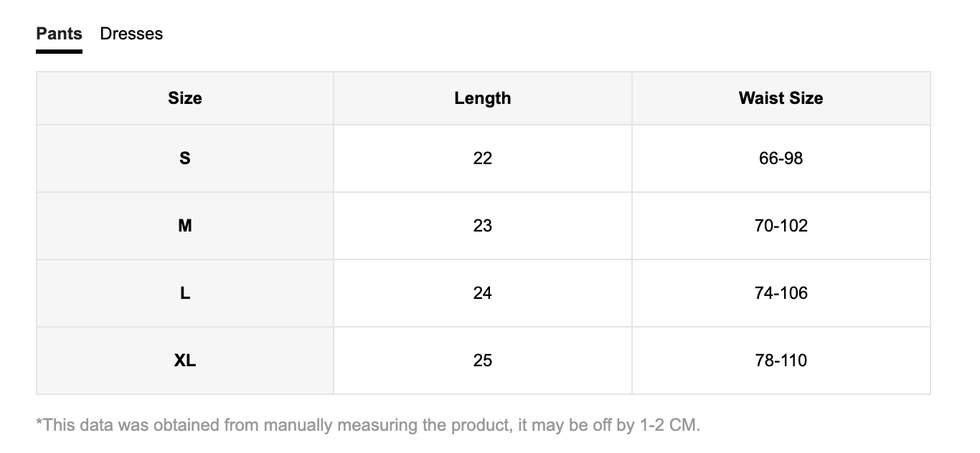
Task: Select the M size row label
Action: 185,226
